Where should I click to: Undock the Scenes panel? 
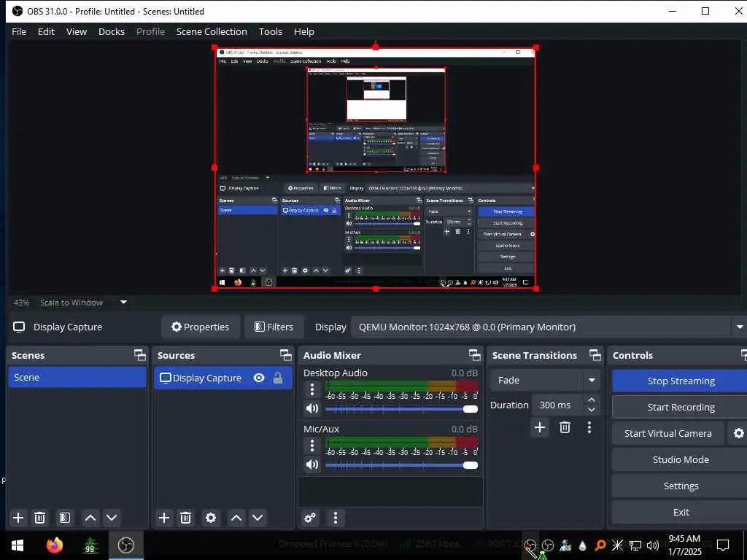139,355
